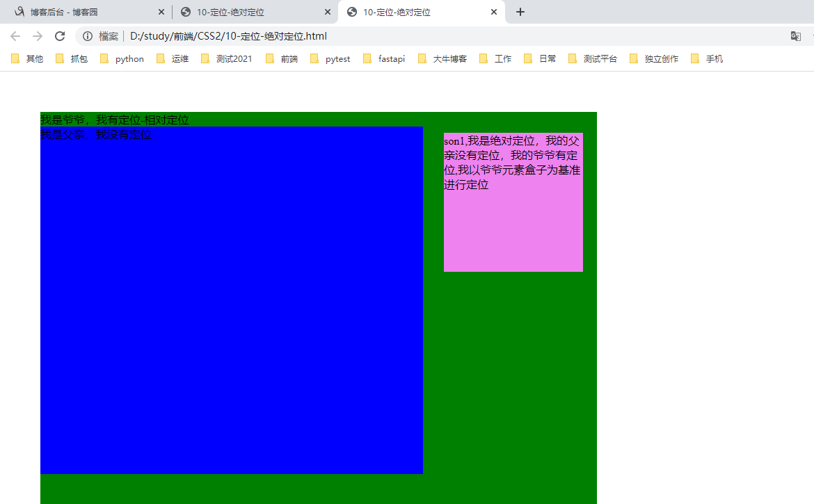The width and height of the screenshot is (814, 504).
Task: Open the 日常 bookmark folder
Action: (x=540, y=58)
